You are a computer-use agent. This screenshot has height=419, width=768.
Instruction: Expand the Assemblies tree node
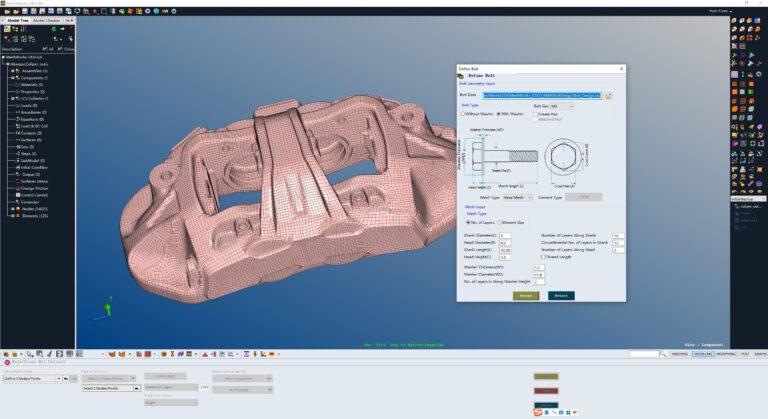[13, 71]
